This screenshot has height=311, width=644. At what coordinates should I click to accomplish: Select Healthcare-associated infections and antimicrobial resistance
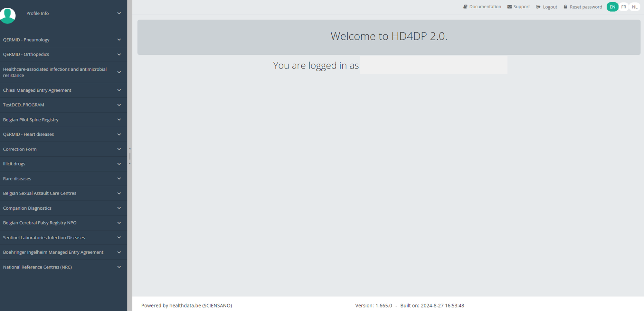click(55, 72)
